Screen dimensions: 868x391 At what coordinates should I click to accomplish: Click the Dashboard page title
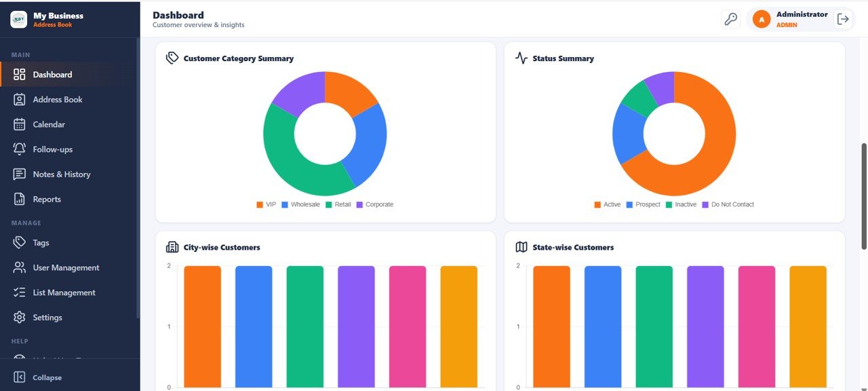(x=178, y=15)
